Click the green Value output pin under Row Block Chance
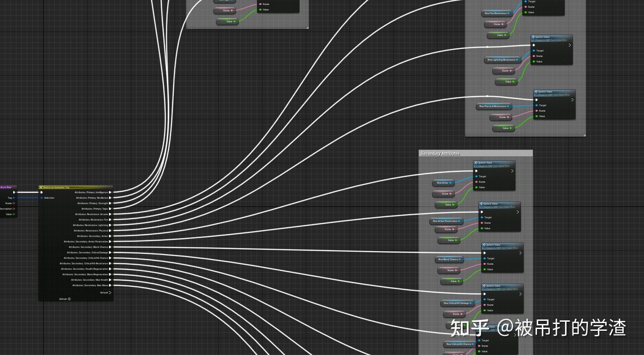The height and width of the screenshot is (355, 644). click(458, 281)
